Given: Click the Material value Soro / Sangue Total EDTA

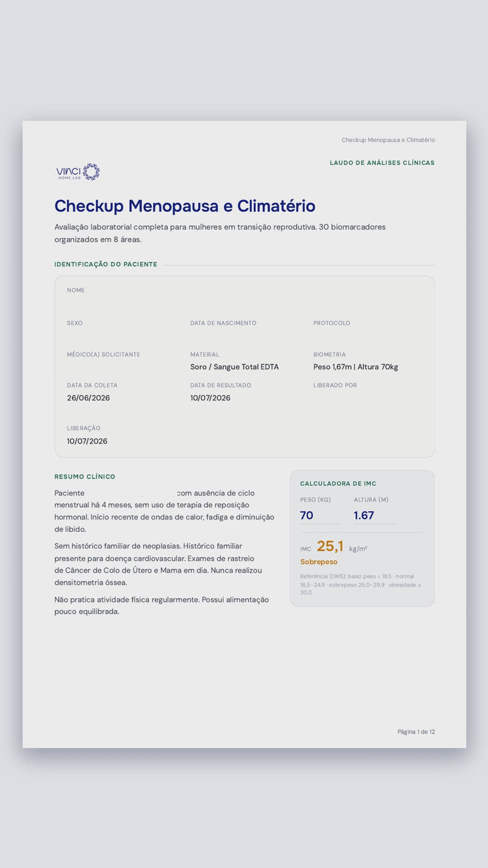Looking at the screenshot, I should point(234,367).
